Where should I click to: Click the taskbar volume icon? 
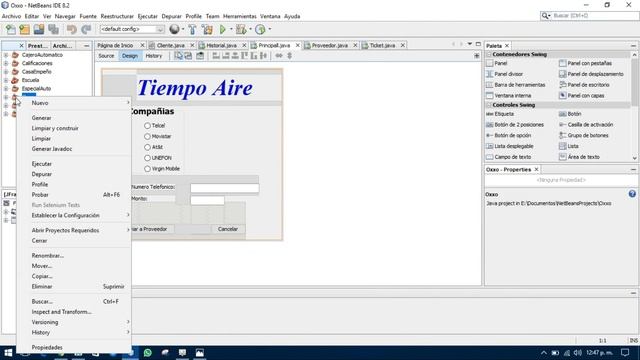pyautogui.click(x=577, y=353)
